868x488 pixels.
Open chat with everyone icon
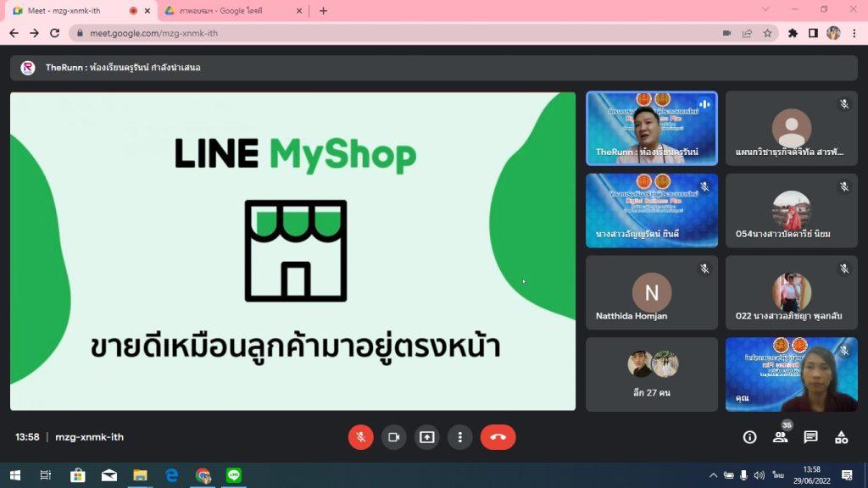click(810, 437)
